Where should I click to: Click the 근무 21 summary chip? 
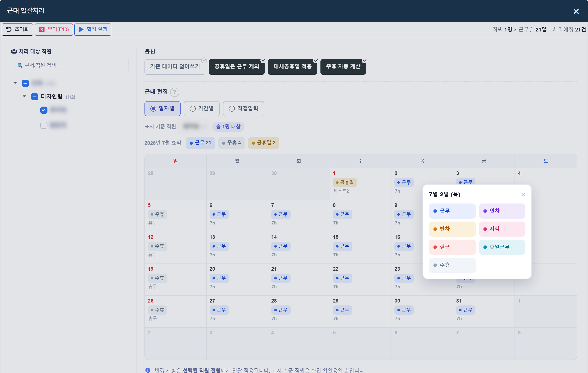click(200, 143)
